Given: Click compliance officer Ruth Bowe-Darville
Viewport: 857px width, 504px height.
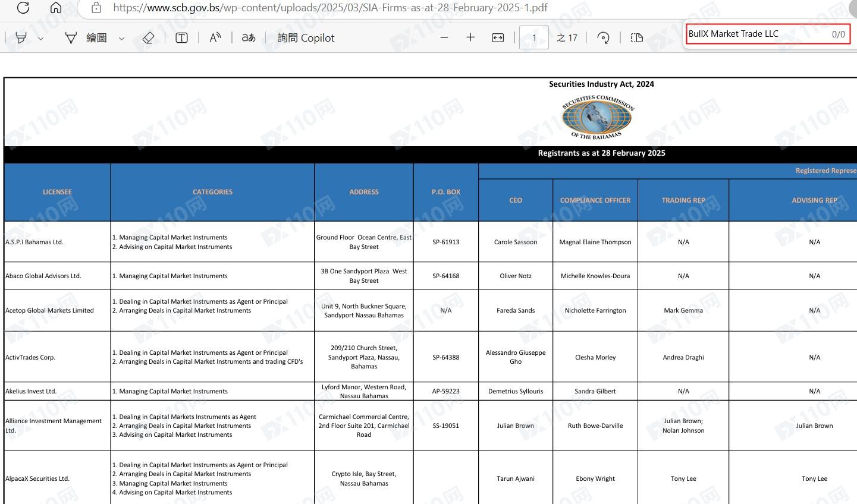Looking at the screenshot, I should coord(595,426).
